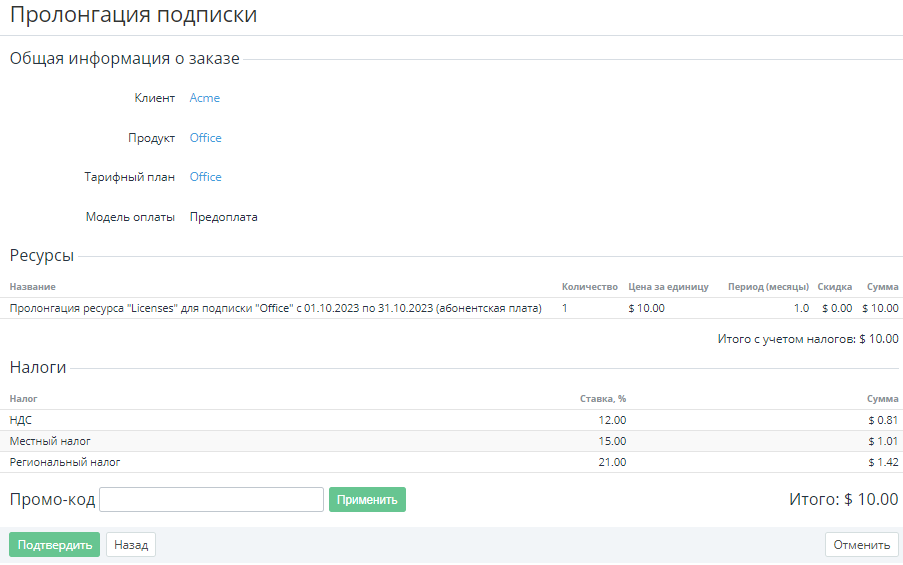Click the Налог column header in the taxes table
This screenshot has height=565, width=903.
pyautogui.click(x=24, y=399)
